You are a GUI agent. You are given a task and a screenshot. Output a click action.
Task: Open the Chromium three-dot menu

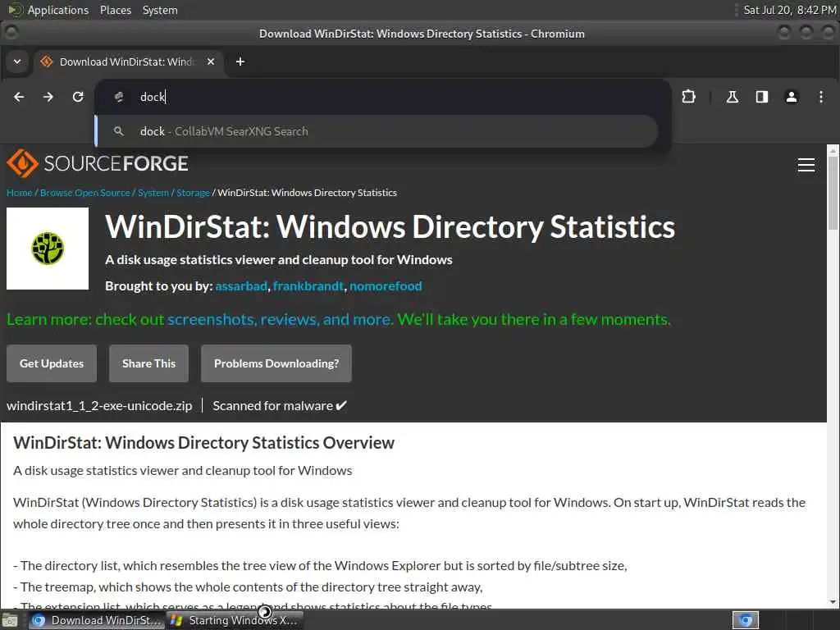pos(820,97)
